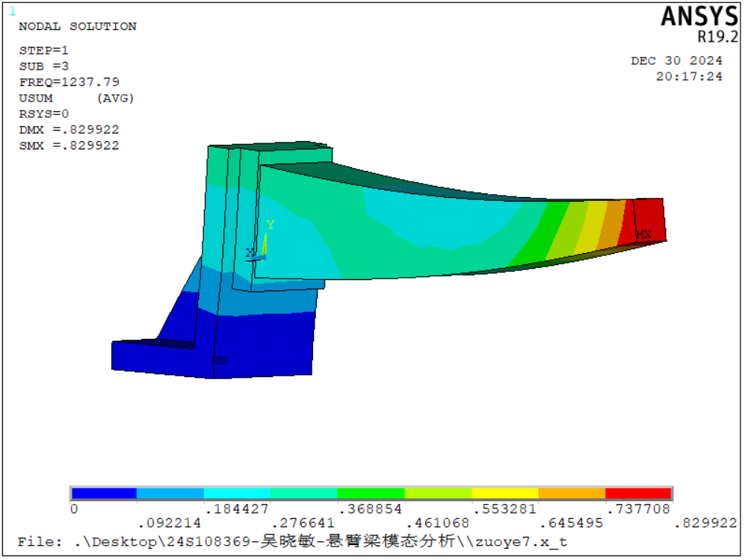Click the FREQ=1237.79 value

(x=69, y=82)
